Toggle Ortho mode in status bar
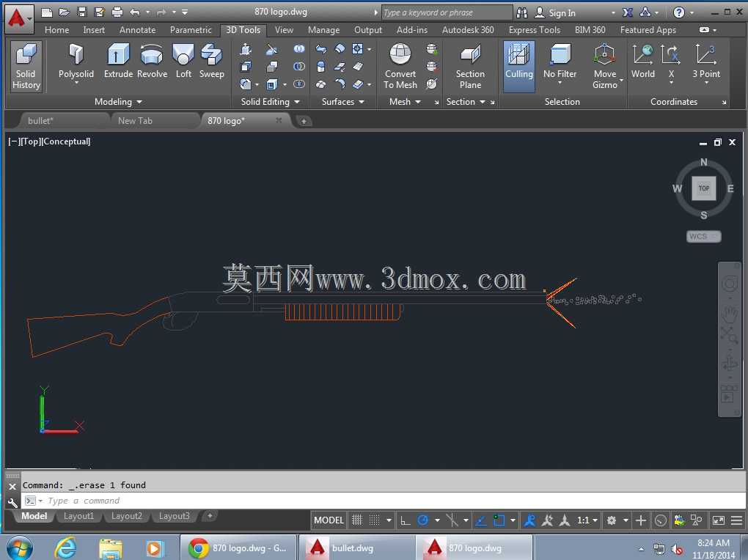The height and width of the screenshot is (560, 748). (405, 520)
